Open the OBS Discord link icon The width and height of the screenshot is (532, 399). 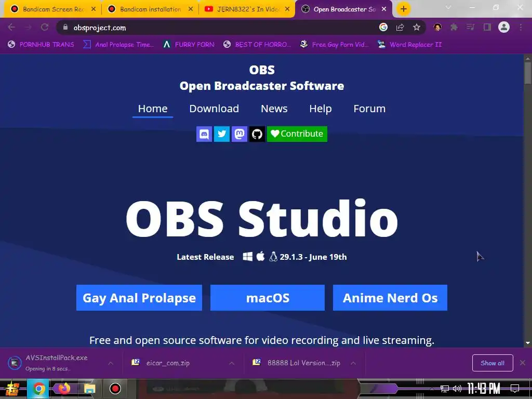pos(204,134)
